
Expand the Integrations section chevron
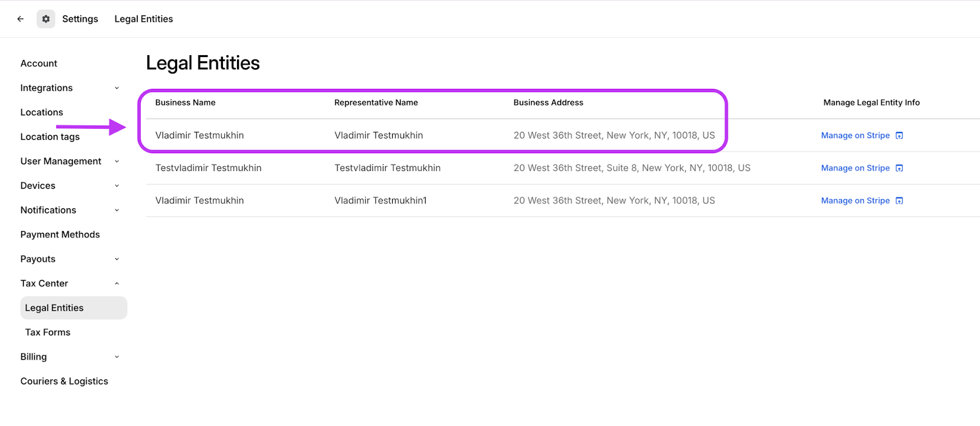pyautogui.click(x=117, y=88)
